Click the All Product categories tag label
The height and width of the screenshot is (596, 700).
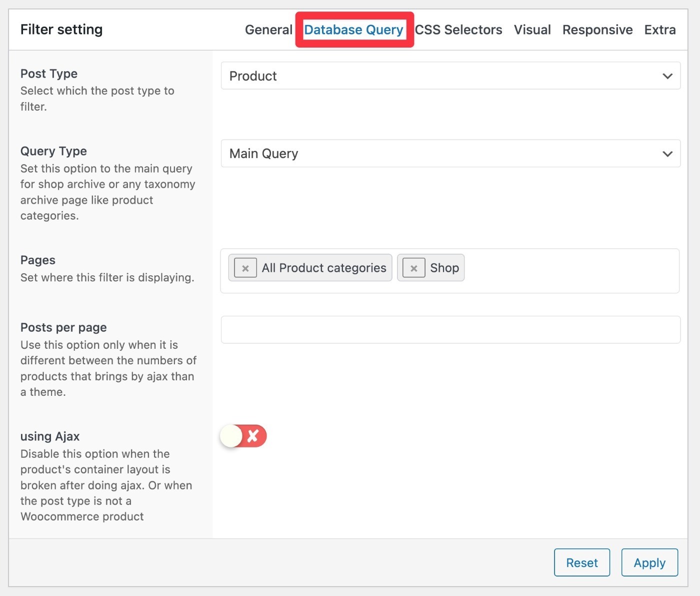[324, 268]
